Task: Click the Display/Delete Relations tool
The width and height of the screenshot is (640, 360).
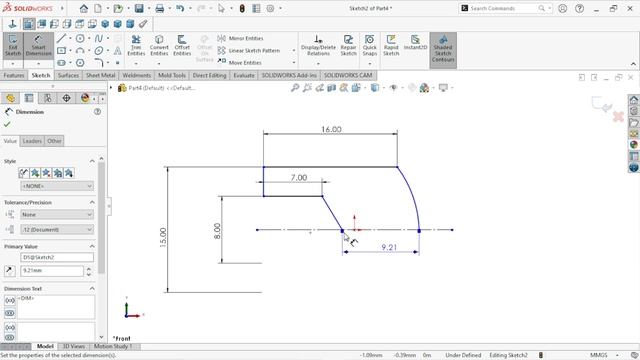Action: coord(318,45)
